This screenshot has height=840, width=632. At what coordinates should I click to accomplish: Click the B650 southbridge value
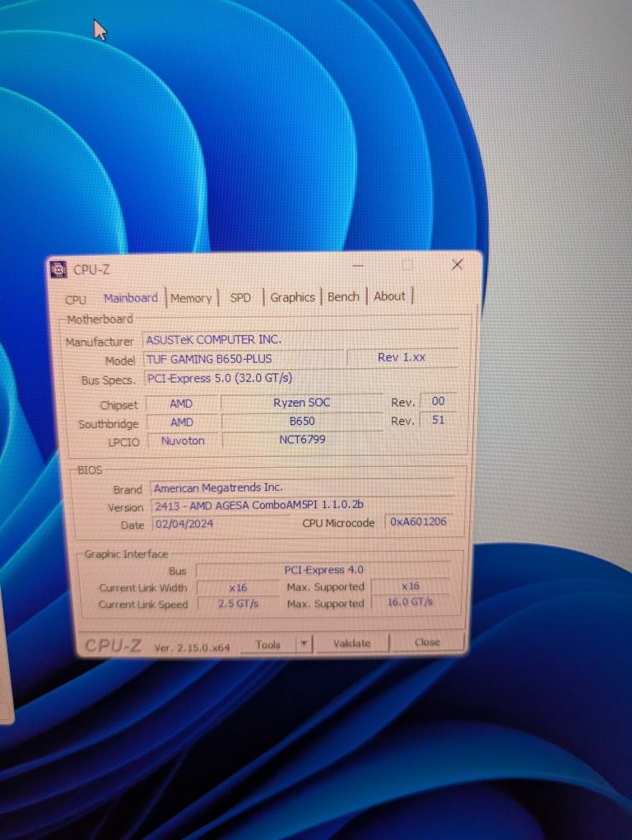tap(302, 421)
